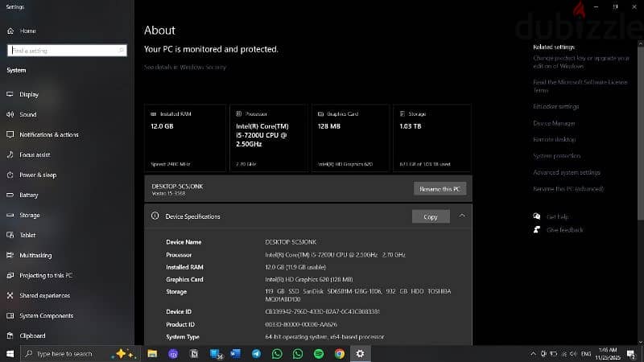Open the Display settings icon in sidebar
Viewport: 644px width, 362px height.
(x=10, y=94)
